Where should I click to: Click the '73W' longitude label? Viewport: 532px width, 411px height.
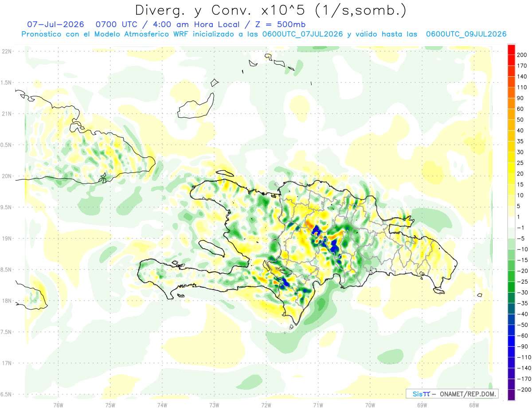[214, 405]
